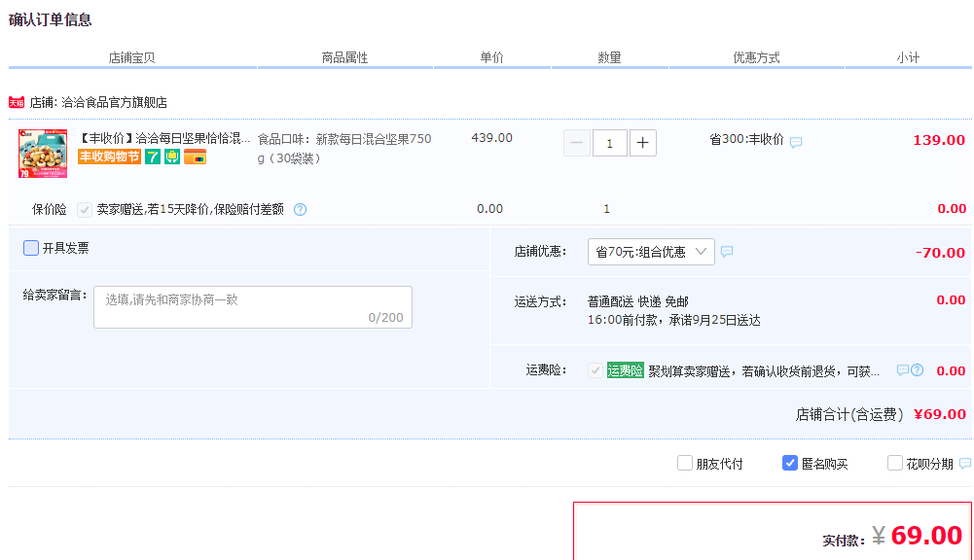Click the comment bubble in the 运费险 row
This screenshot has height=560, width=974.
coord(903,370)
